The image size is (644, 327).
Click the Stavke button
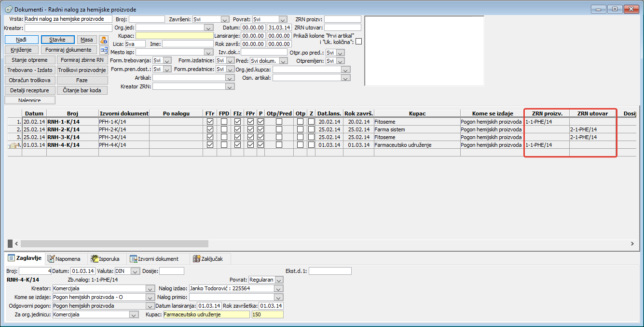click(57, 40)
